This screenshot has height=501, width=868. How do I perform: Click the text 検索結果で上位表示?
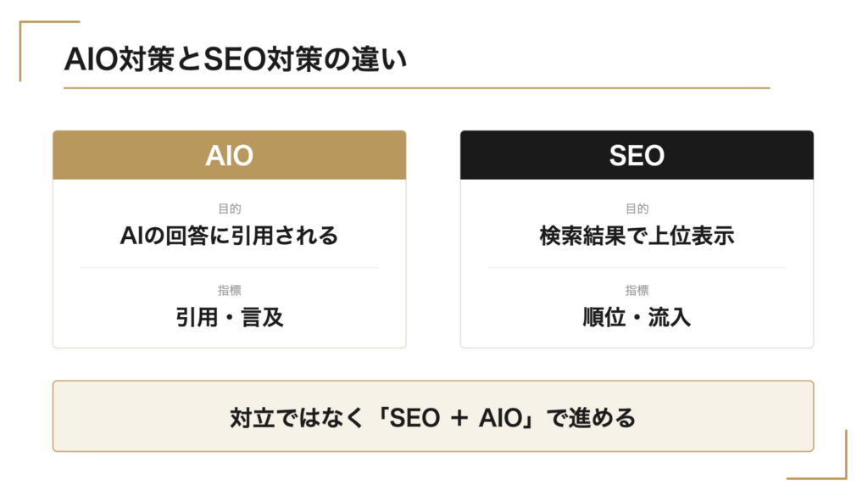tap(637, 236)
